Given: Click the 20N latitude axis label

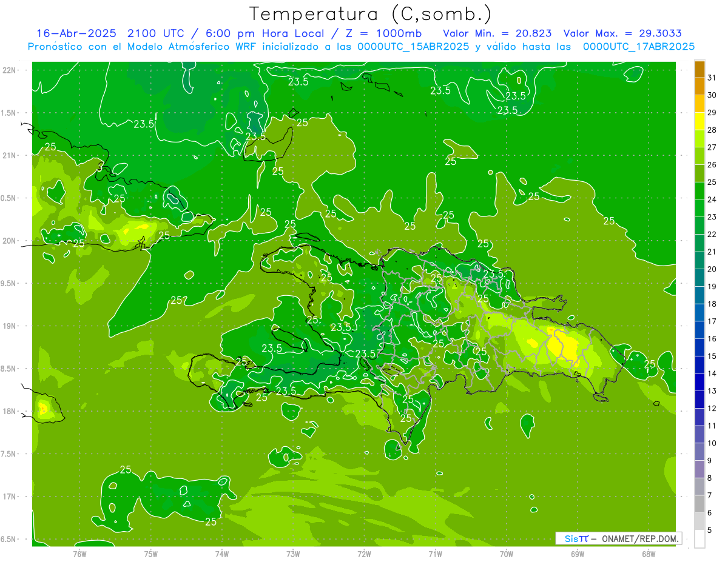Looking at the screenshot, I should pos(10,241).
